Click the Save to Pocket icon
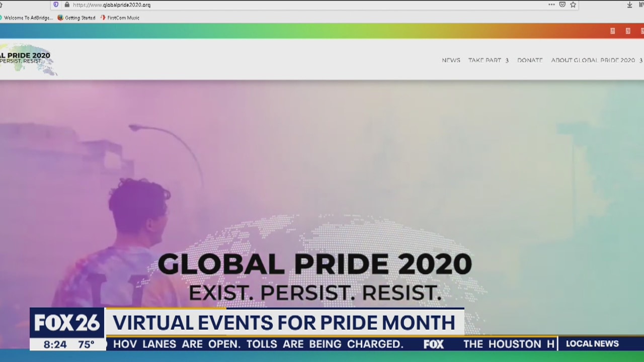644x362 pixels. coord(562,5)
